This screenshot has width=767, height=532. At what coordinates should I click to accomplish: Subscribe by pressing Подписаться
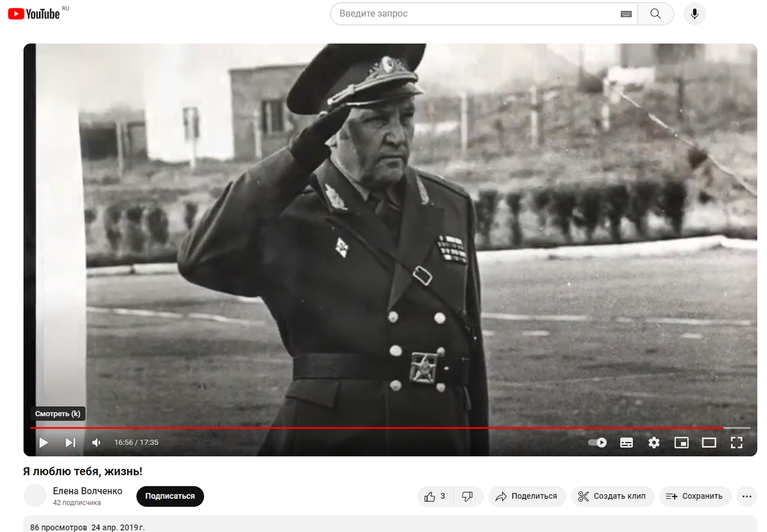click(169, 496)
